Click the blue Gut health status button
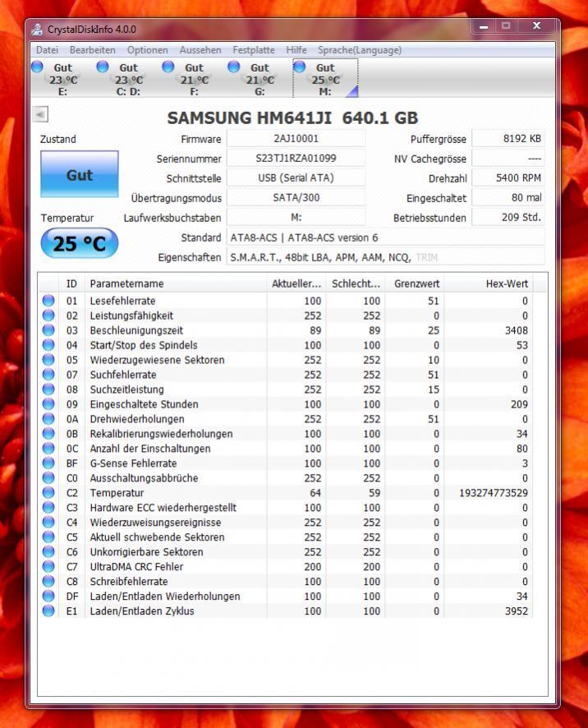The image size is (588, 728). (80, 174)
